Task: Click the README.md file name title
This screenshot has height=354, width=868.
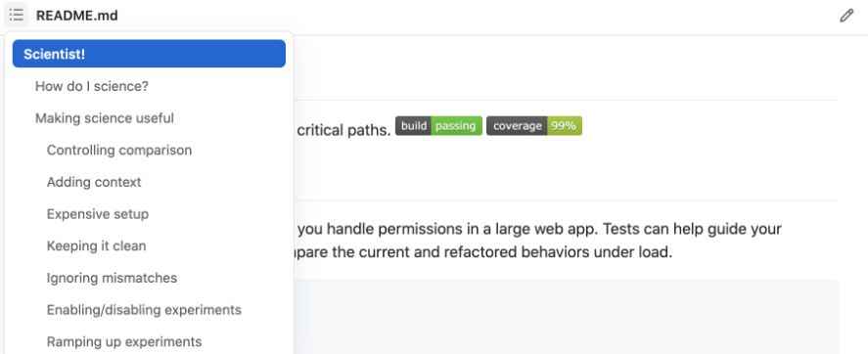Action: [77, 16]
